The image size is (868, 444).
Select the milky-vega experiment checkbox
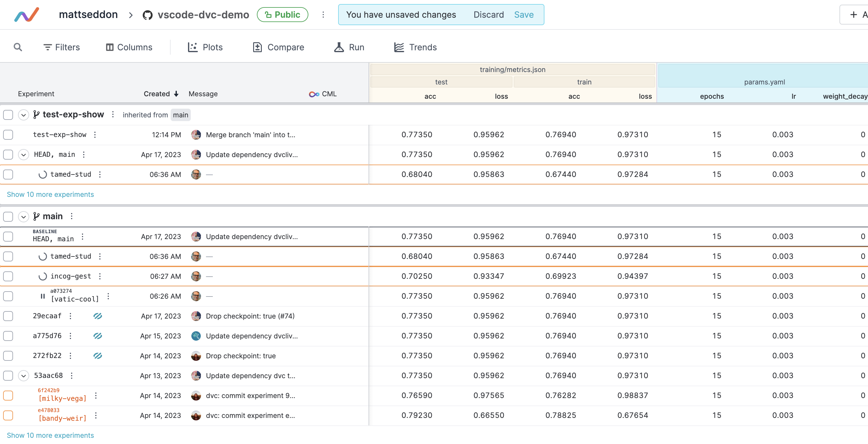pyautogui.click(x=8, y=395)
